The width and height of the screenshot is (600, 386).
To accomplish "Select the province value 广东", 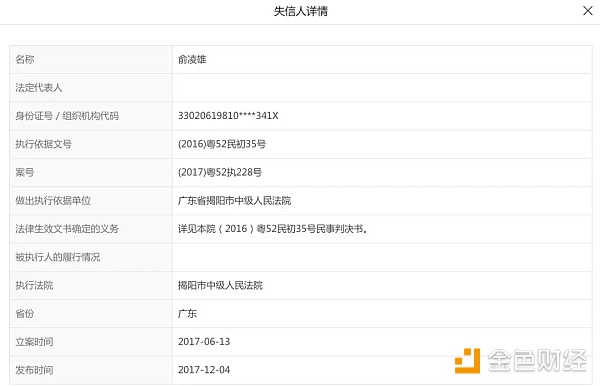I will [188, 314].
